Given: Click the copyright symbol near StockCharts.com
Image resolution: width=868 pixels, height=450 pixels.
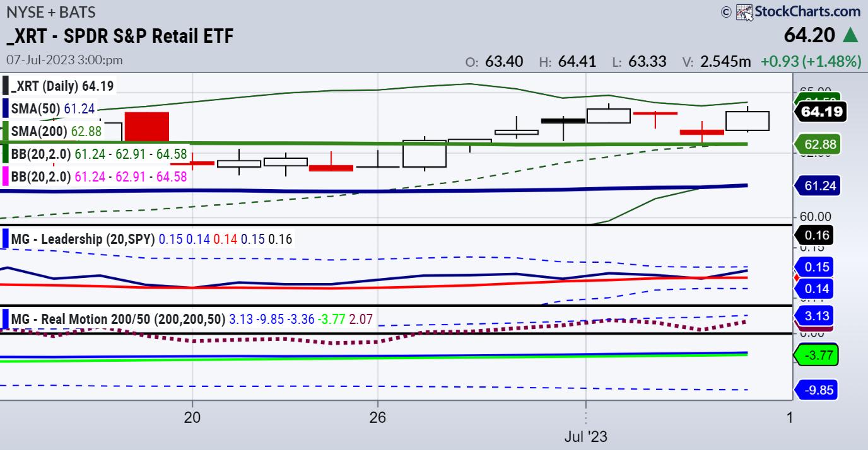Looking at the screenshot, I should point(725,11).
